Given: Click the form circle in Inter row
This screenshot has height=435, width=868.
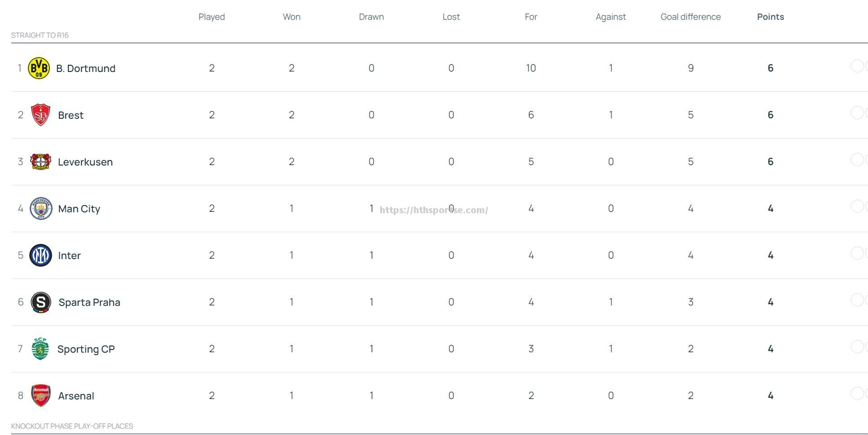Looking at the screenshot, I should point(857,253).
